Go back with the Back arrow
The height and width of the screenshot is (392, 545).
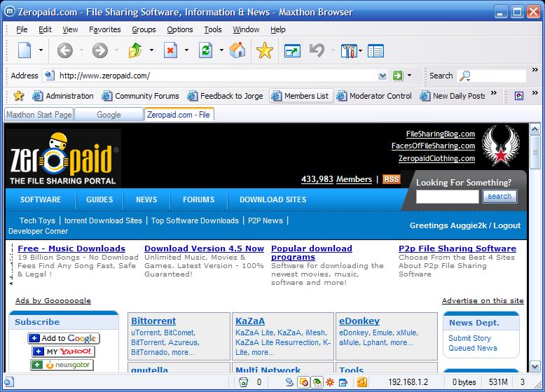click(64, 50)
